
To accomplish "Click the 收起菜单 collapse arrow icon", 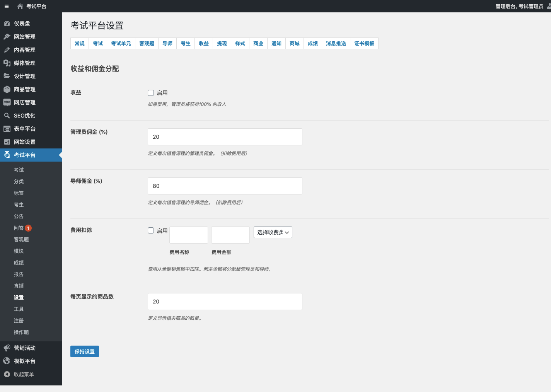I will 7,374.
